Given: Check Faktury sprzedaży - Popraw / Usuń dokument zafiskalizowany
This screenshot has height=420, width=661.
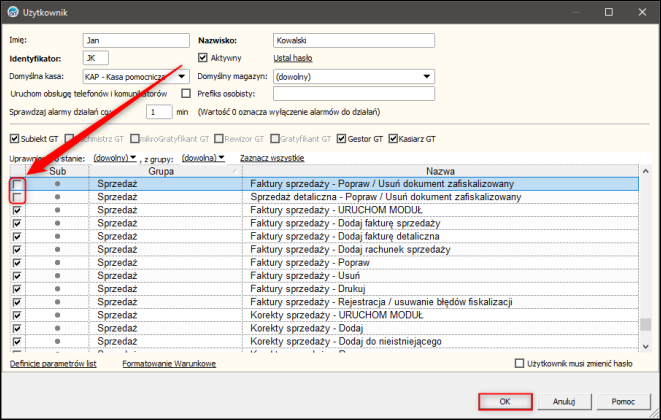Looking at the screenshot, I should coord(17,184).
